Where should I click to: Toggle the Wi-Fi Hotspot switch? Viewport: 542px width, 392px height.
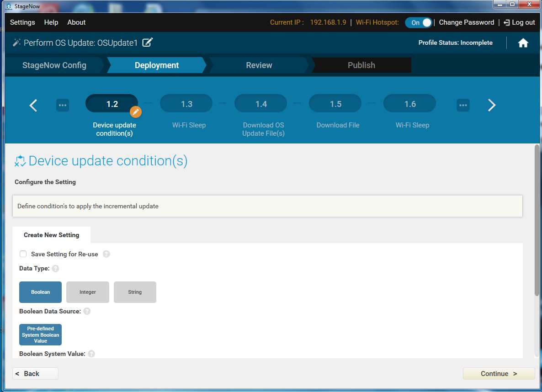click(x=418, y=22)
